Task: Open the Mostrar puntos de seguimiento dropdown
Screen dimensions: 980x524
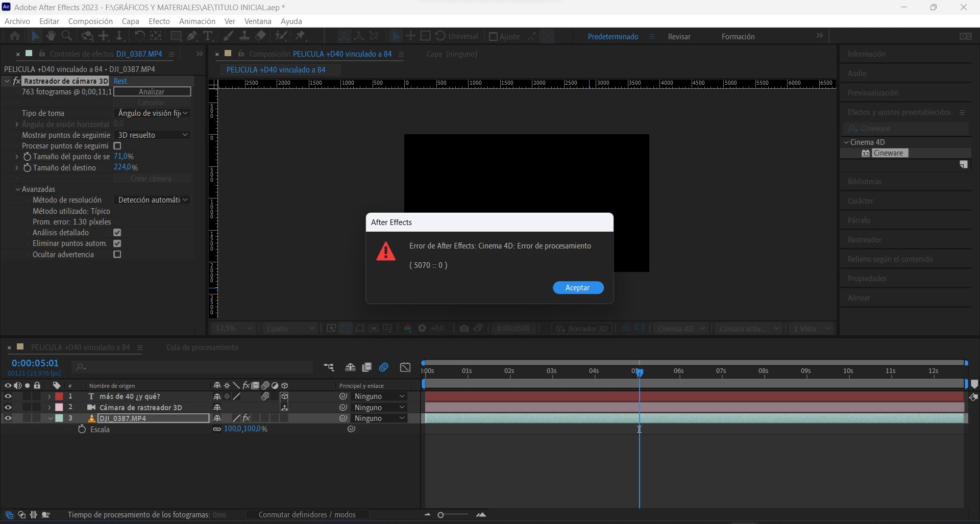Action: pos(153,135)
